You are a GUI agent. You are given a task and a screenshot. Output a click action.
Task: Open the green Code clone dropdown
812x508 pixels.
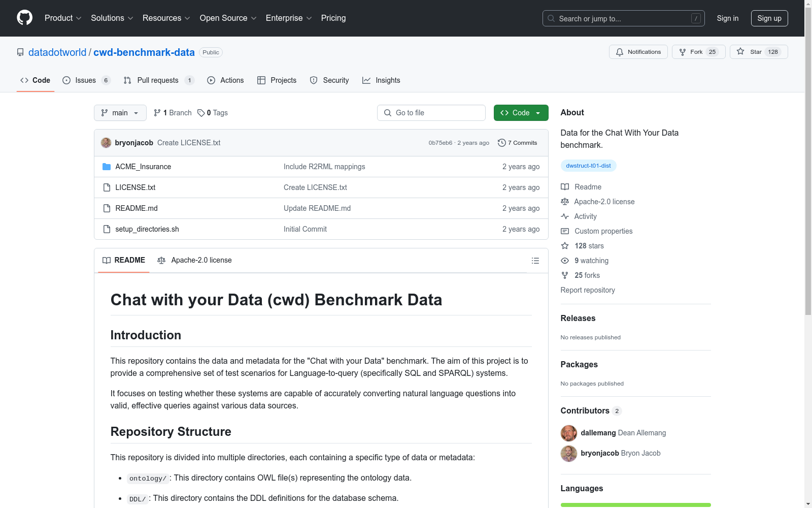pos(521,113)
